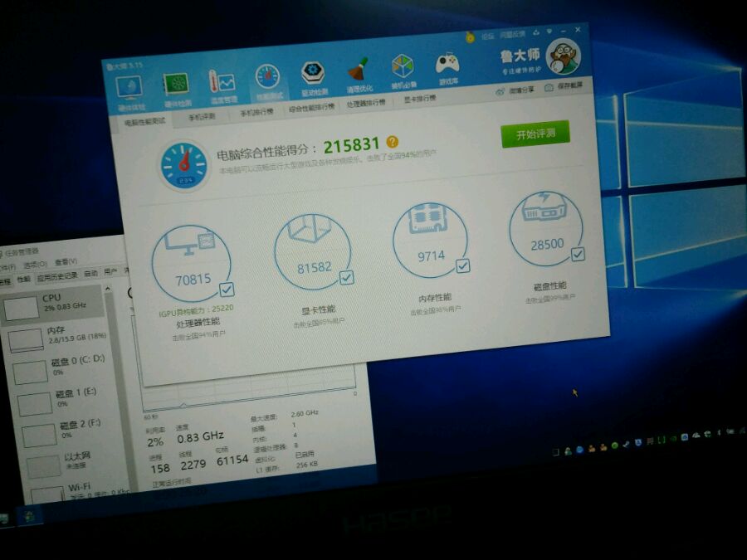Open Task Manager 选项(O) menu
The height and width of the screenshot is (560, 747).
coord(35,265)
